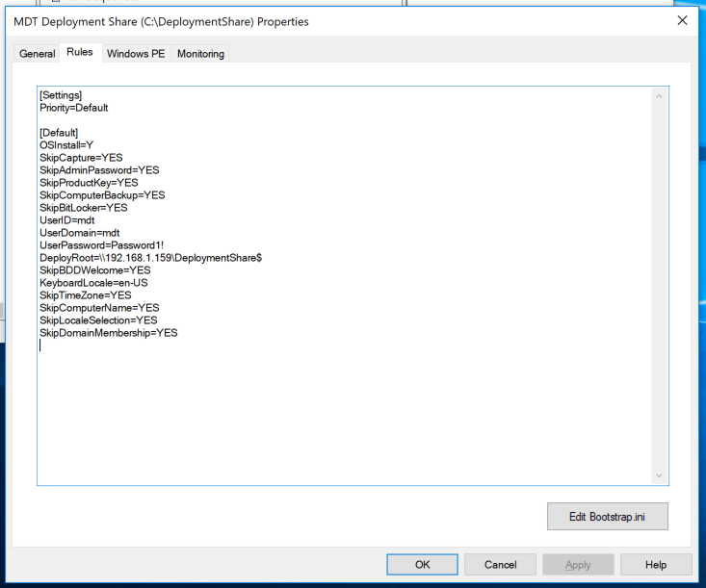Open the Windows PE tab
The width and height of the screenshot is (706, 588).
pos(136,54)
